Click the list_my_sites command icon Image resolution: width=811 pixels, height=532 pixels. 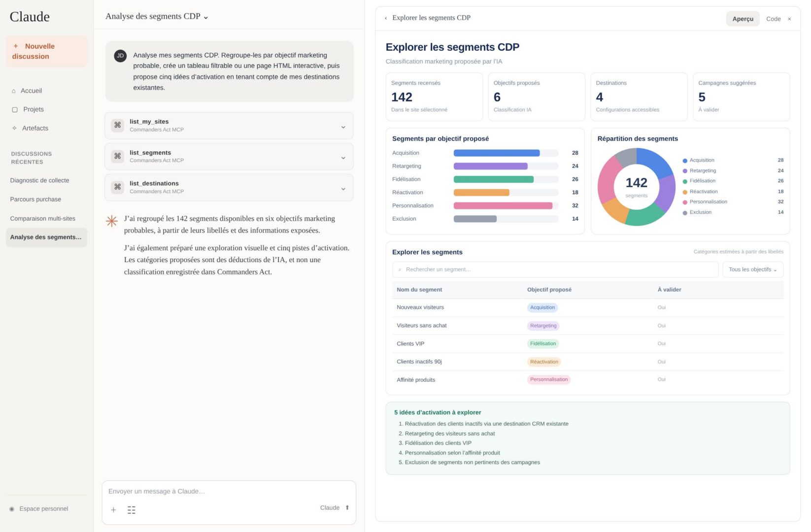tap(118, 125)
